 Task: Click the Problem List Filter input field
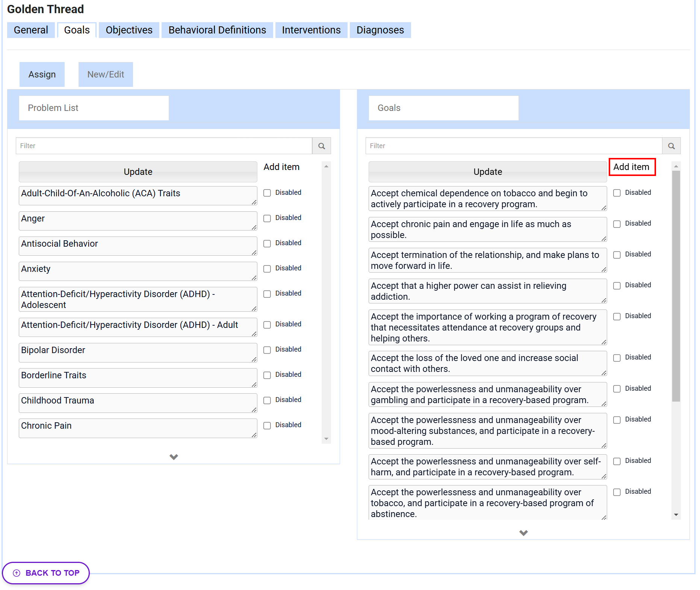pyautogui.click(x=164, y=146)
